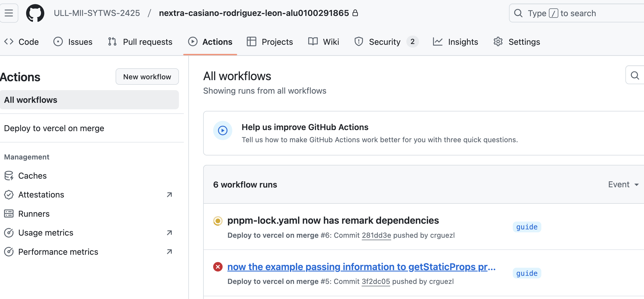This screenshot has width=644, height=299.
Task: Click the Issues circle icon
Action: click(x=58, y=42)
